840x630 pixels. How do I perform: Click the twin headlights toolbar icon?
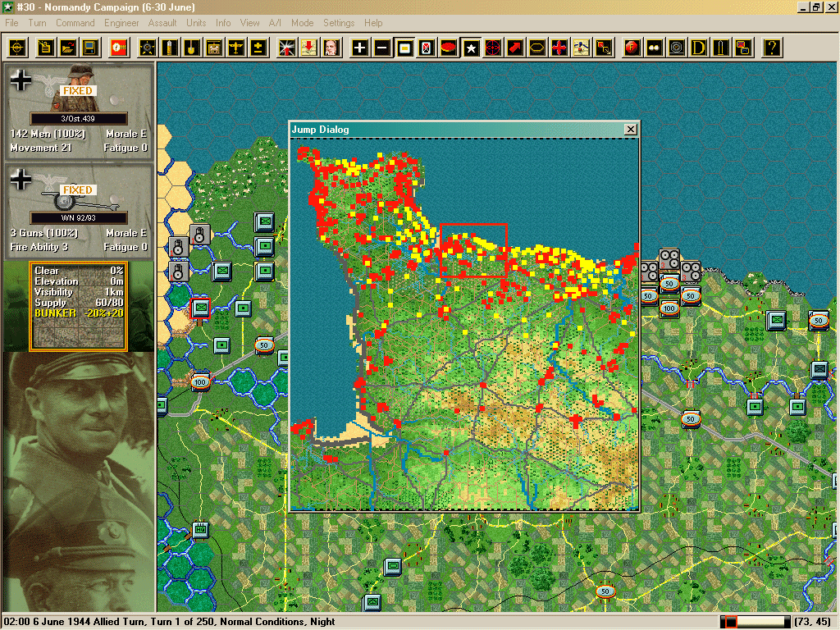[x=654, y=48]
